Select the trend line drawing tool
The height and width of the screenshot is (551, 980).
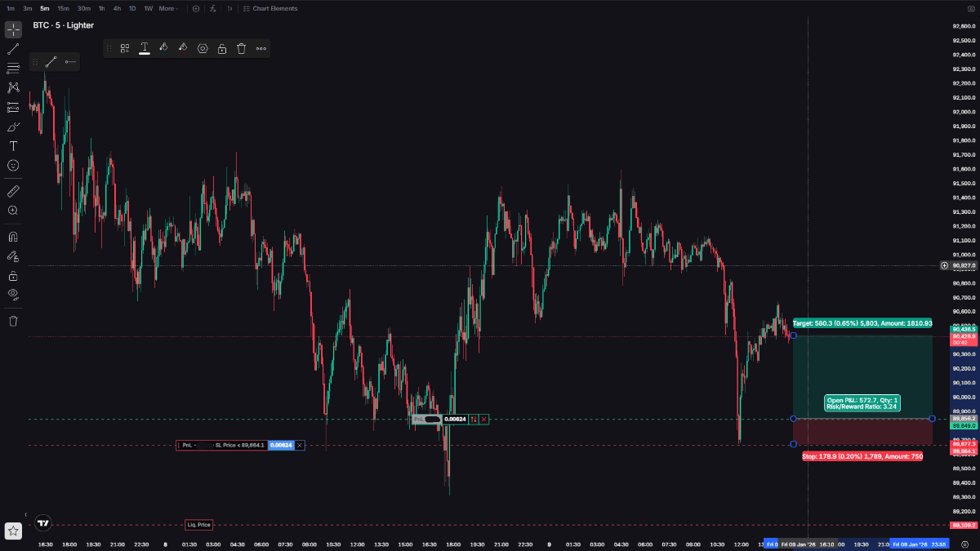coord(13,49)
